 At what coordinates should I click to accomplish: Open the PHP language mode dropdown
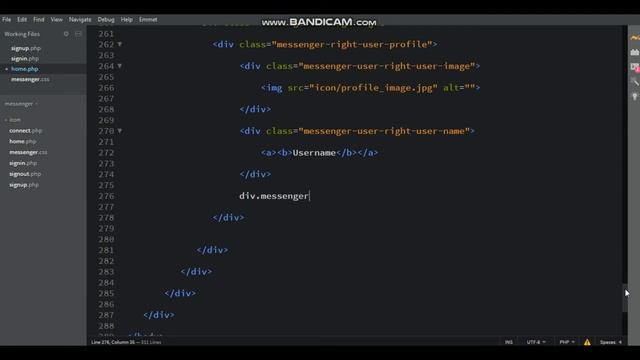tap(567, 342)
